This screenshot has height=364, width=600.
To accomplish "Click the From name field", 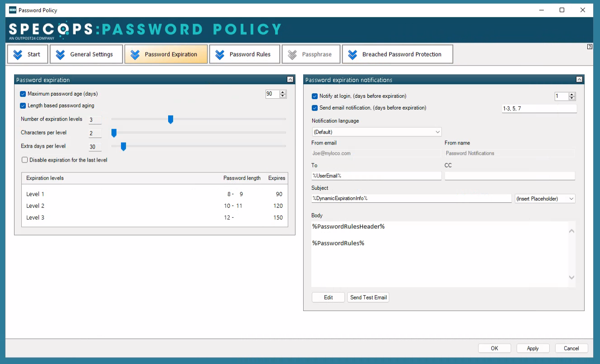I will pos(510,153).
